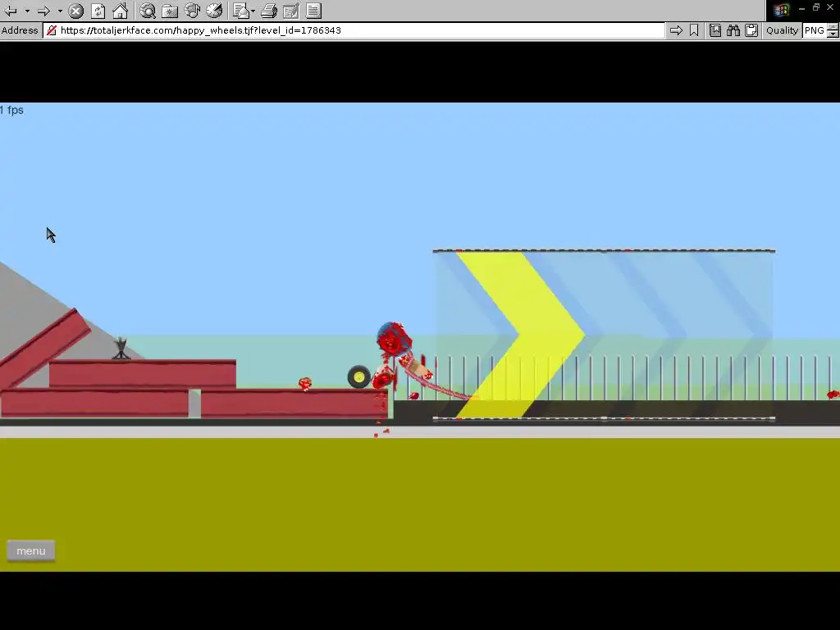Go back using the Back arrow
The height and width of the screenshot is (630, 840).
pos(11,11)
